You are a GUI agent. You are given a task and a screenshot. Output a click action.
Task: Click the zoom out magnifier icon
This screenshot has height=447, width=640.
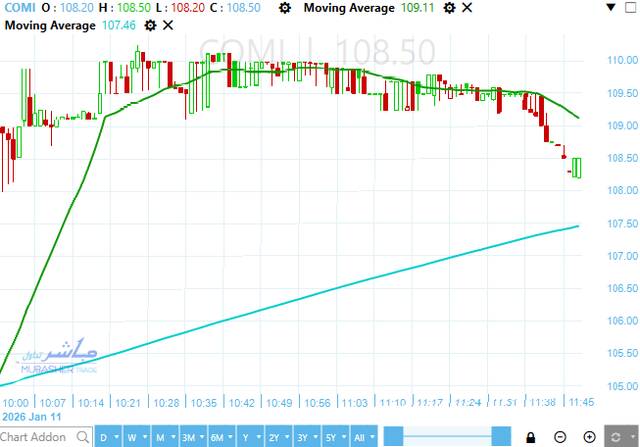[560, 437]
